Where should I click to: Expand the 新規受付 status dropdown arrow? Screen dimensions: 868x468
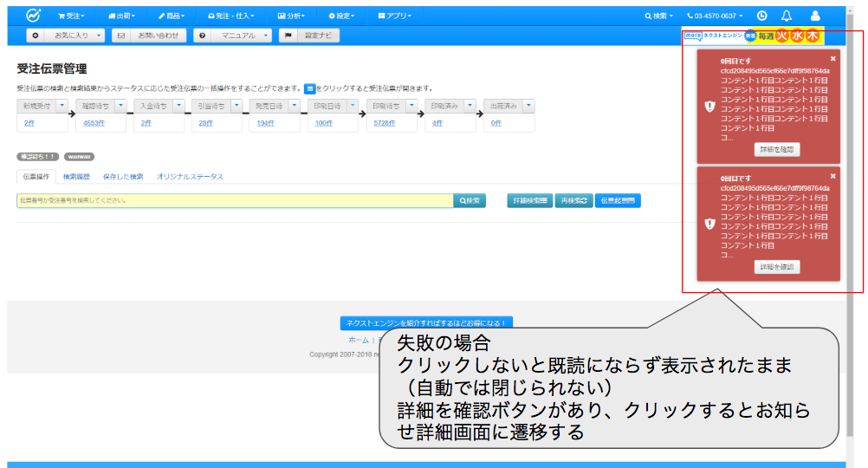pyautogui.click(x=62, y=106)
